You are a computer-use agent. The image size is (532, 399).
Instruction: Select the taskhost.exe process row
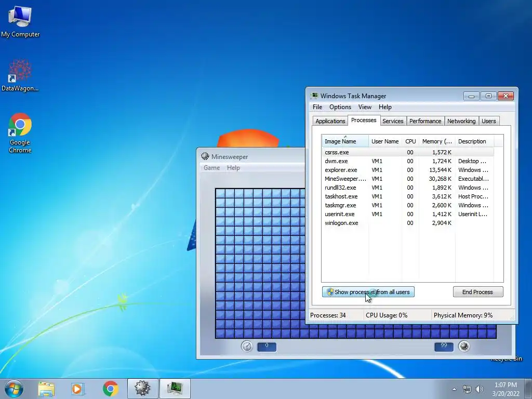[408, 196]
